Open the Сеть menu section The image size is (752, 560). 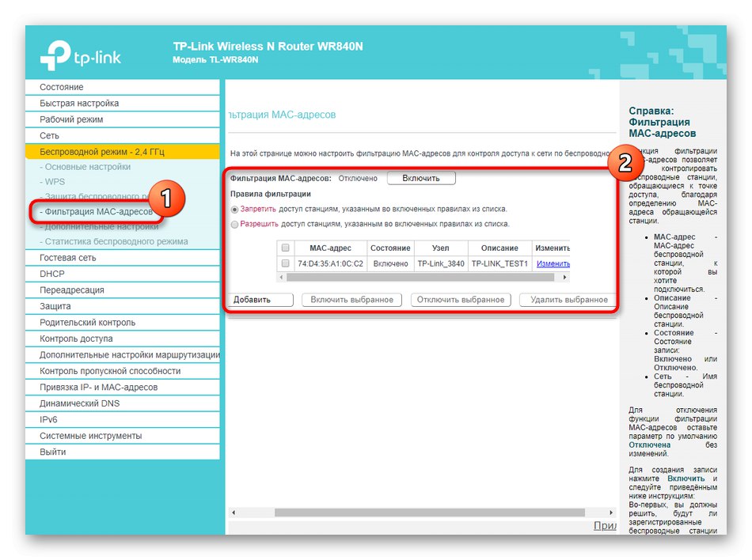[x=122, y=136]
